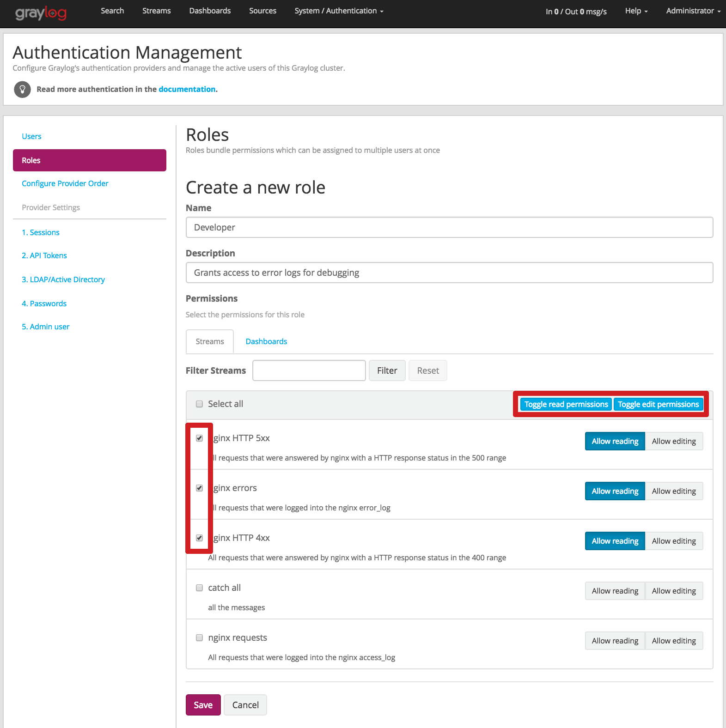Image resolution: width=726 pixels, height=728 pixels.
Task: Save the new role
Action: [x=203, y=705]
